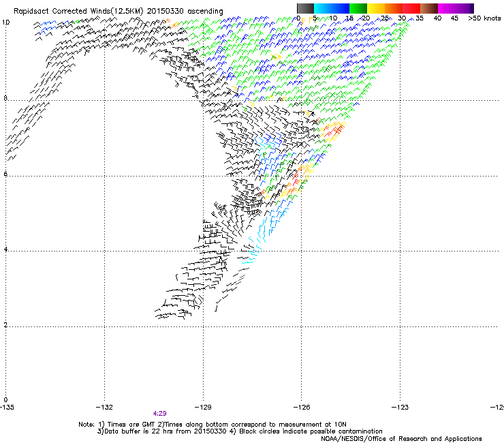Click the latitude label '2' on left axis
The height and width of the screenshot is (443, 504).
coord(5,324)
